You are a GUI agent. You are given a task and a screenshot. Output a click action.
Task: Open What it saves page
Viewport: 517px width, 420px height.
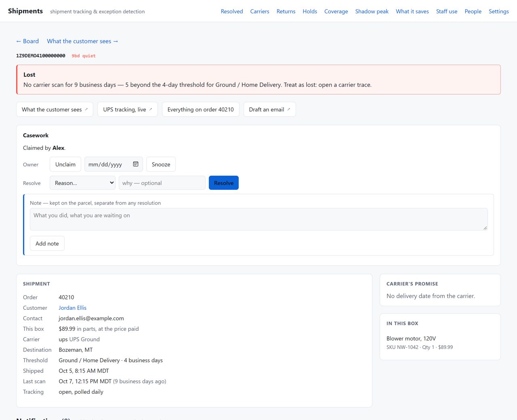coord(412,11)
